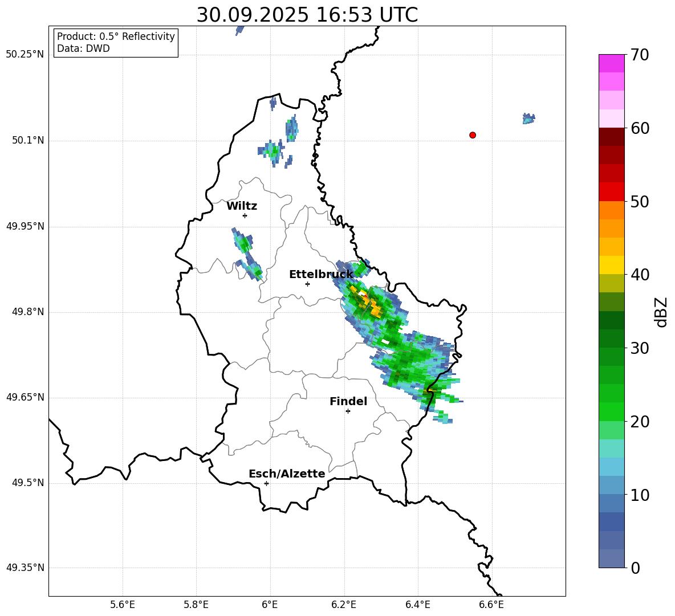Click the colorbar tick label 60
This screenshot has width=675, height=616.
coord(640,128)
